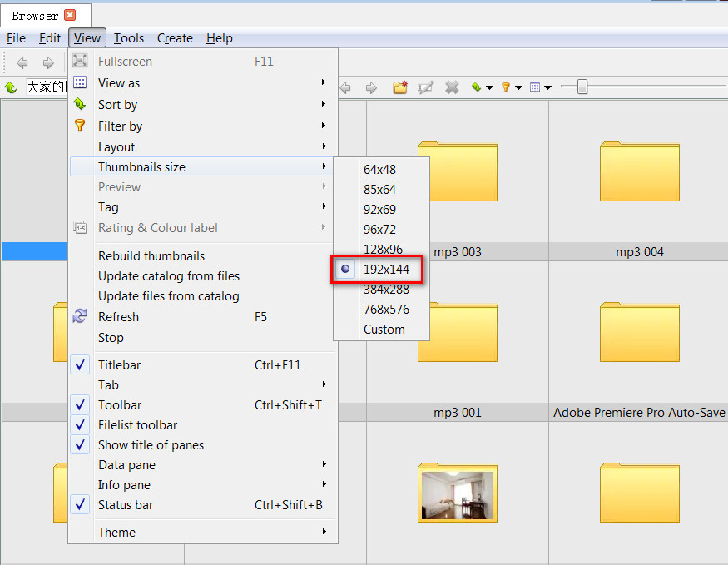The image size is (728, 565).
Task: Click the back arrow in main toolbar
Action: coord(22,62)
